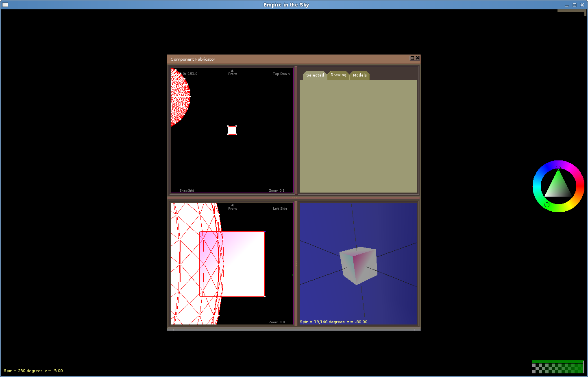The height and width of the screenshot is (377, 588).
Task: Click Front arrow in left side viewport
Action: (232, 205)
